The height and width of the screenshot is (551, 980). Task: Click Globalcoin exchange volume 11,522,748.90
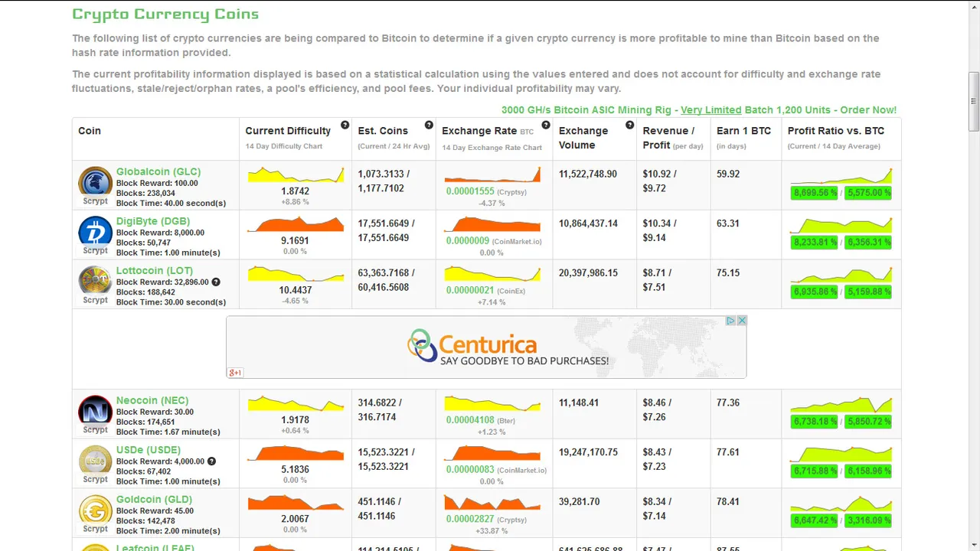(588, 174)
